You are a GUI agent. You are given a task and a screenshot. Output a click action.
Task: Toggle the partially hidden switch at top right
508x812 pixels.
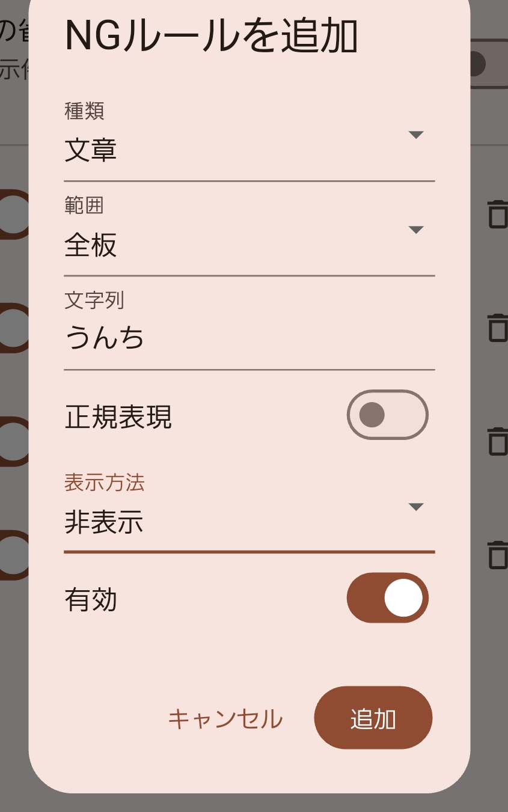(x=489, y=64)
